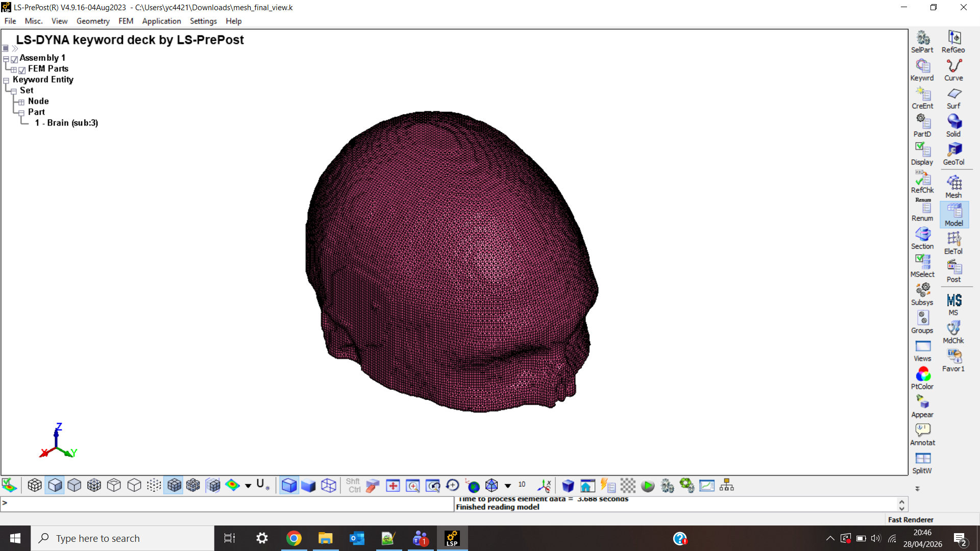Open the Geometry menu
The height and width of the screenshot is (551, 980).
(93, 21)
